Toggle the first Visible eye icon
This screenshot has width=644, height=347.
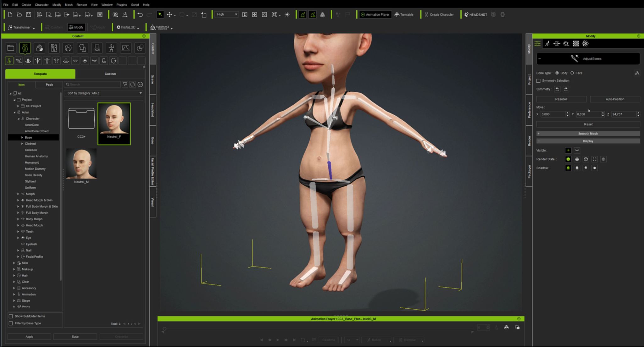[x=568, y=151]
